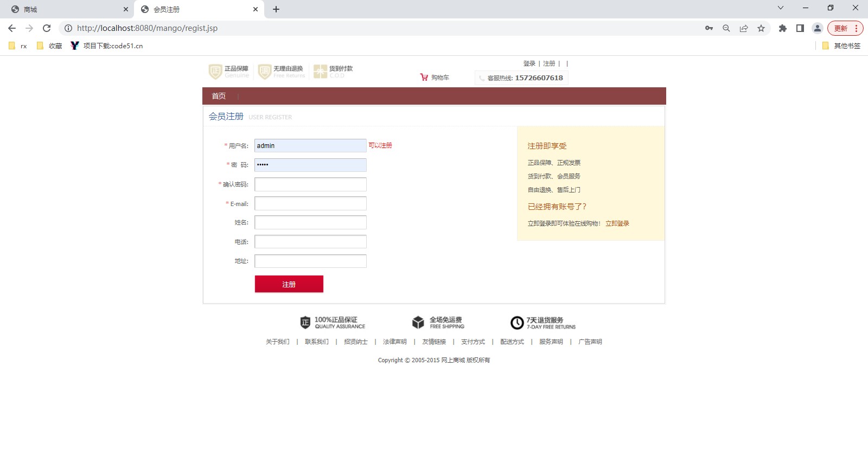
Task: Focus the E-mail text field
Action: pyautogui.click(x=310, y=203)
